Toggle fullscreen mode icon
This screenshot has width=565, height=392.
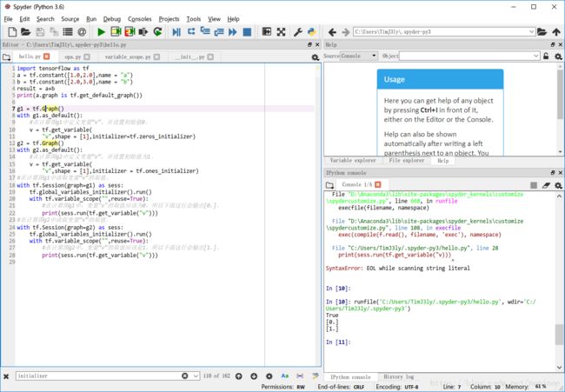(x=281, y=32)
